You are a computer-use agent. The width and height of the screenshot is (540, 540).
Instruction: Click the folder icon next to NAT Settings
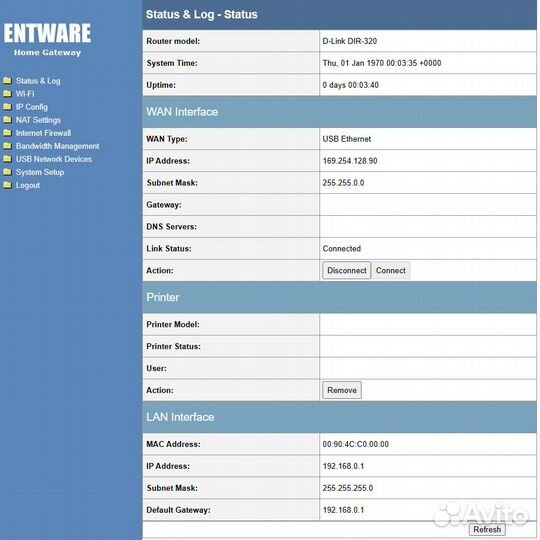[x=7, y=120]
